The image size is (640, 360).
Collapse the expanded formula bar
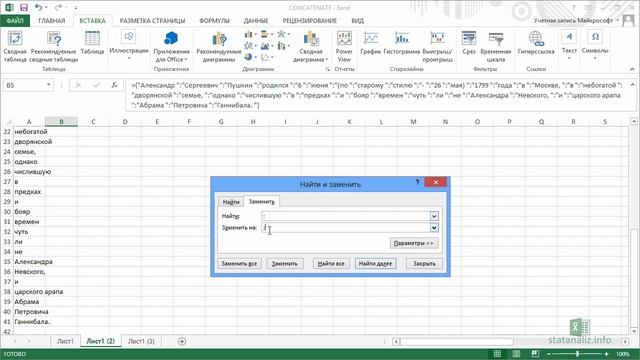tap(633, 85)
